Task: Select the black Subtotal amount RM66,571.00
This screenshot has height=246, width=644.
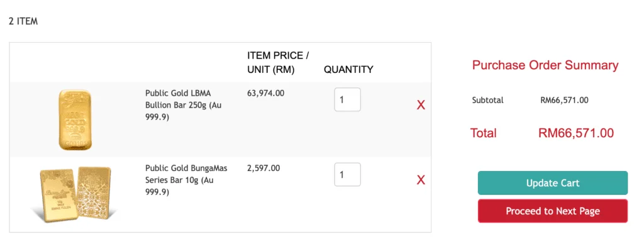Action: point(564,100)
